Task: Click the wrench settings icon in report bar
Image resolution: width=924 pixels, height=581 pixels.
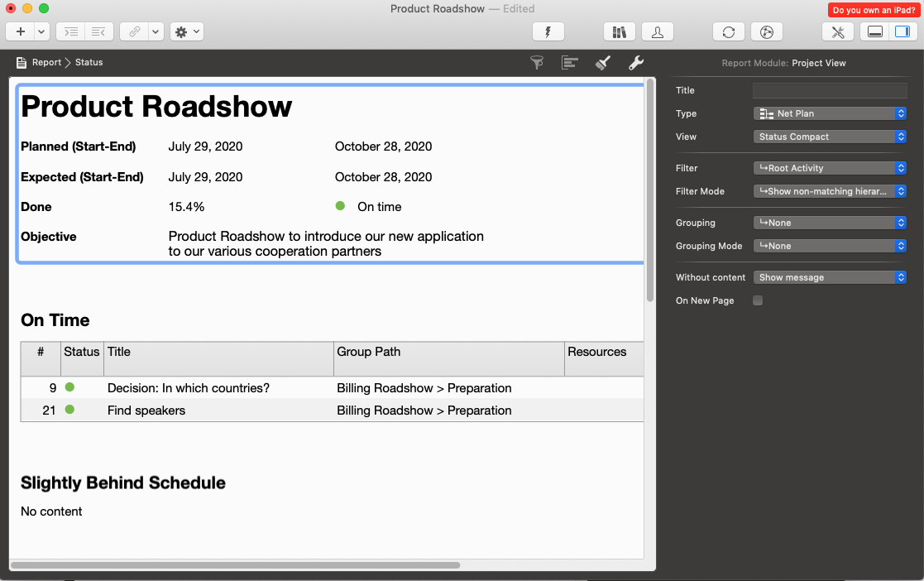Action: point(635,63)
